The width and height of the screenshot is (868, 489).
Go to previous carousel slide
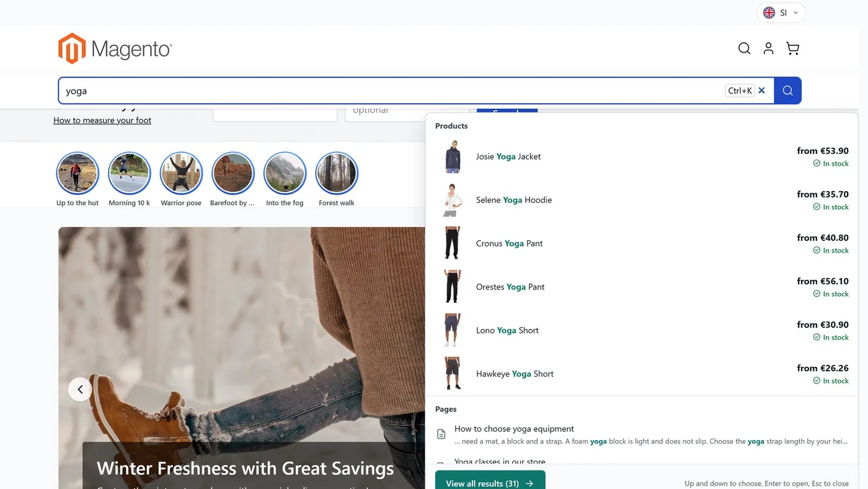[x=80, y=389]
